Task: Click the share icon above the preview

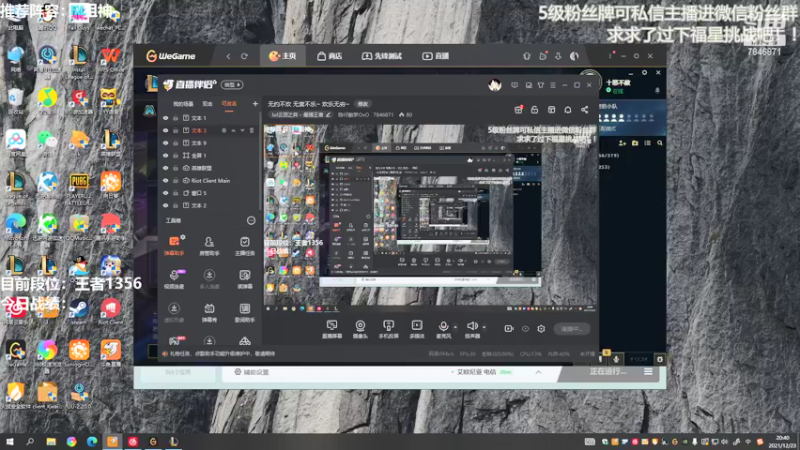Action: click(585, 110)
